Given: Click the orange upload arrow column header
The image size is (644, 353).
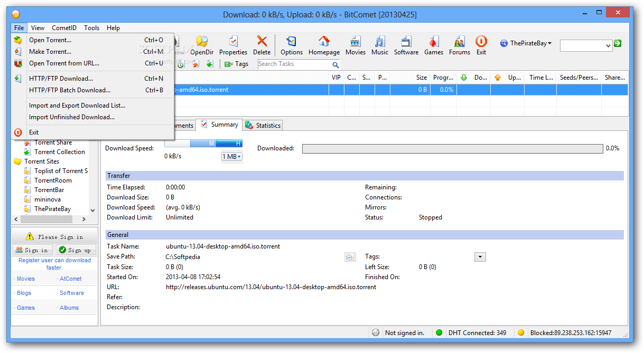Looking at the screenshot, I should (498, 78).
